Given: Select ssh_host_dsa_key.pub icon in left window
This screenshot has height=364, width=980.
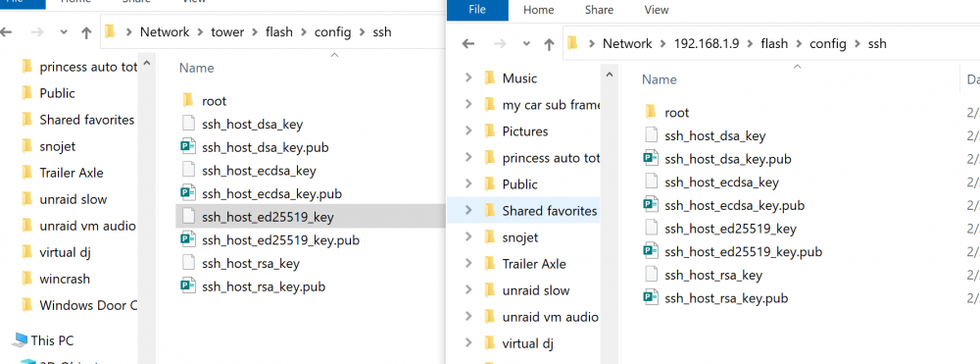Looking at the screenshot, I should pos(189,147).
